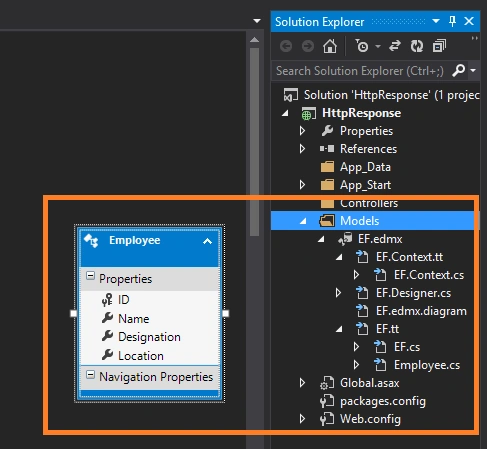Screen dimensions: 487x449
Task: Click Sync with Active Document arrows icon
Action: pos(395,46)
